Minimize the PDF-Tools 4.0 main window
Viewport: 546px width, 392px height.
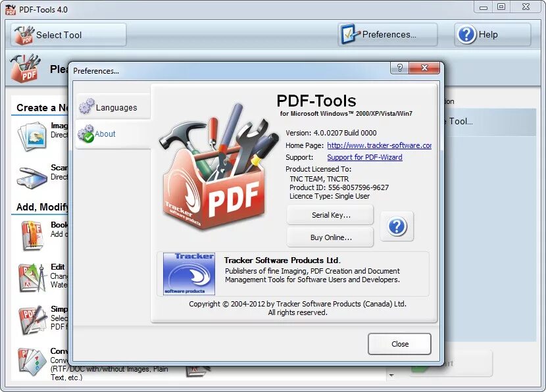484,7
